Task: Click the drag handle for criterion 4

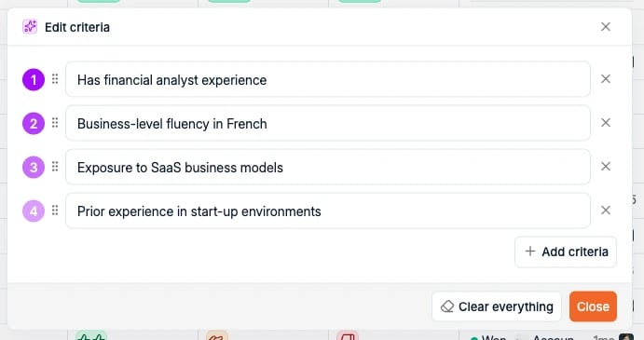Action: (55, 211)
